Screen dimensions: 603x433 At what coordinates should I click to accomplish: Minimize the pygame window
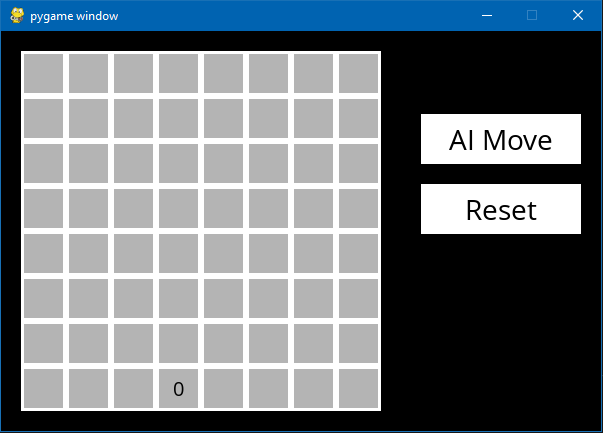487,15
